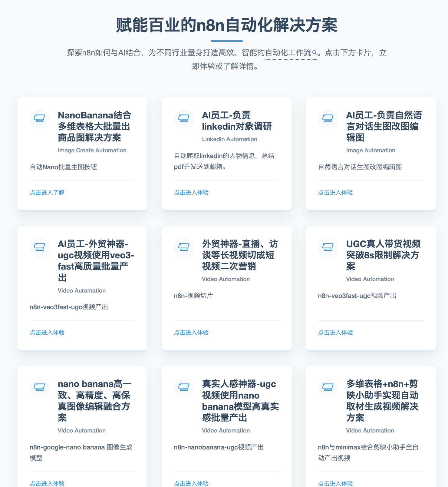Click icon on UGC真人带货视频 card
The image size is (448, 487).
click(328, 248)
